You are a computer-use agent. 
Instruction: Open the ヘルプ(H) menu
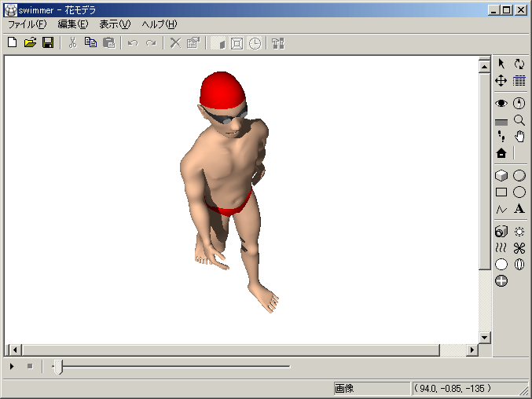click(160, 24)
